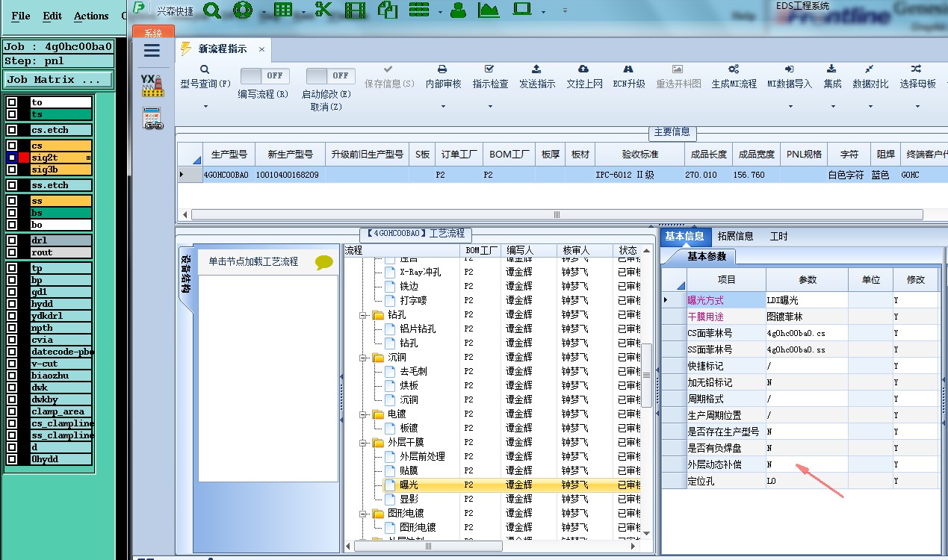This screenshot has width=948, height=560.
Task: Switch to 工时 tab
Action: tap(778, 236)
